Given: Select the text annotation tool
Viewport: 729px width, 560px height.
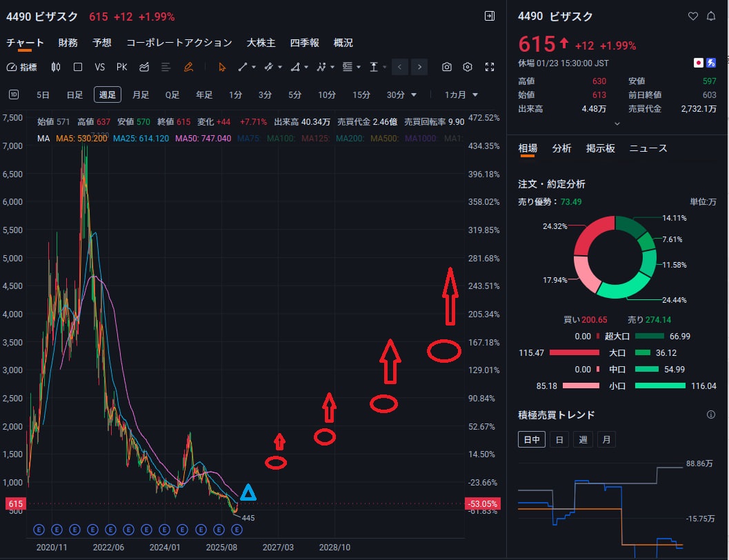Looking at the screenshot, I should click(x=348, y=67).
